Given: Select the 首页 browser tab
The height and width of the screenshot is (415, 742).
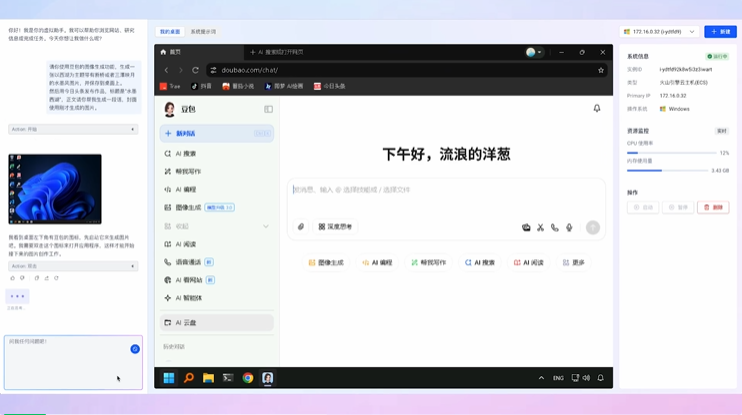Looking at the screenshot, I should pos(199,52).
